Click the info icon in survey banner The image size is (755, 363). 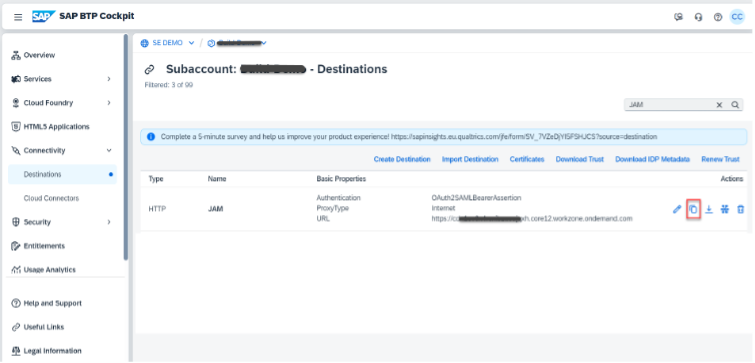point(151,137)
